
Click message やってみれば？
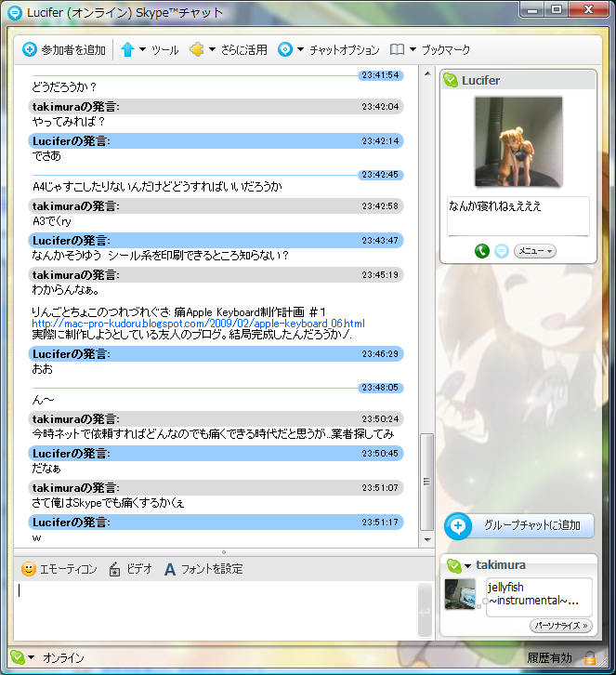coord(69,122)
